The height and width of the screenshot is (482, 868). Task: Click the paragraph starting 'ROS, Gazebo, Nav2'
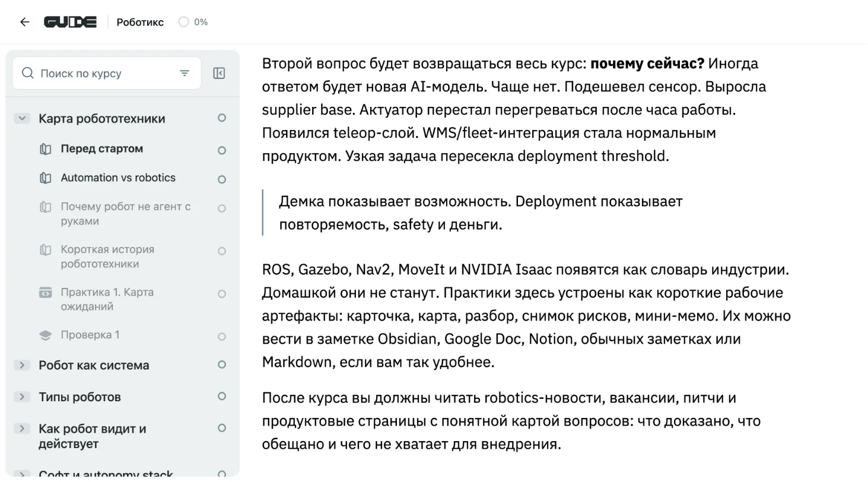[526, 316]
